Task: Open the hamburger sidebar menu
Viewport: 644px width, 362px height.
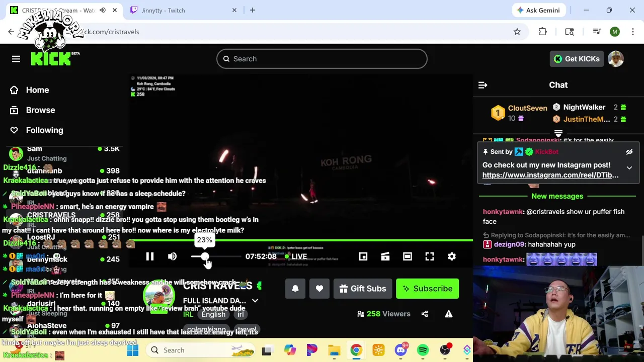Action: (x=16, y=59)
